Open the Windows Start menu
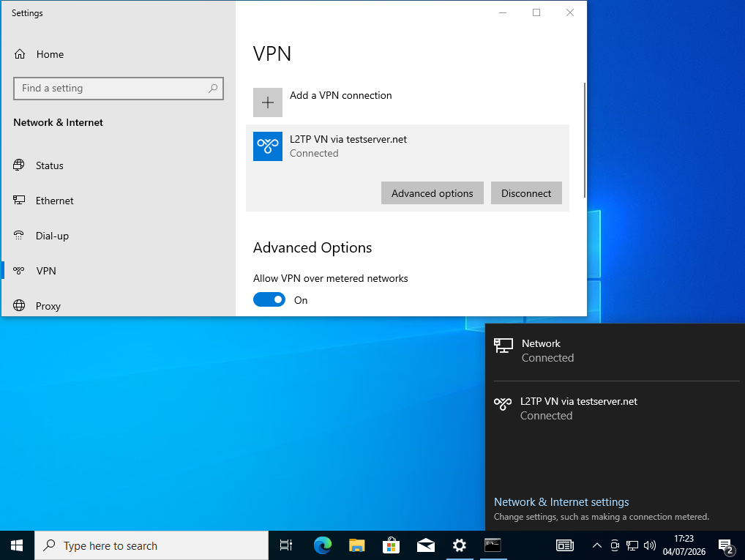This screenshot has height=560, width=745. coord(17,545)
